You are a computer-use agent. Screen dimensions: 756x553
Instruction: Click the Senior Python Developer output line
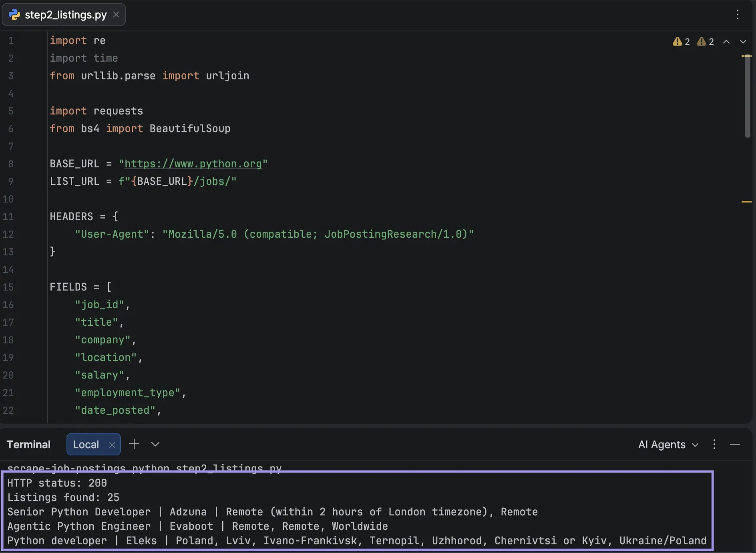[272, 512]
